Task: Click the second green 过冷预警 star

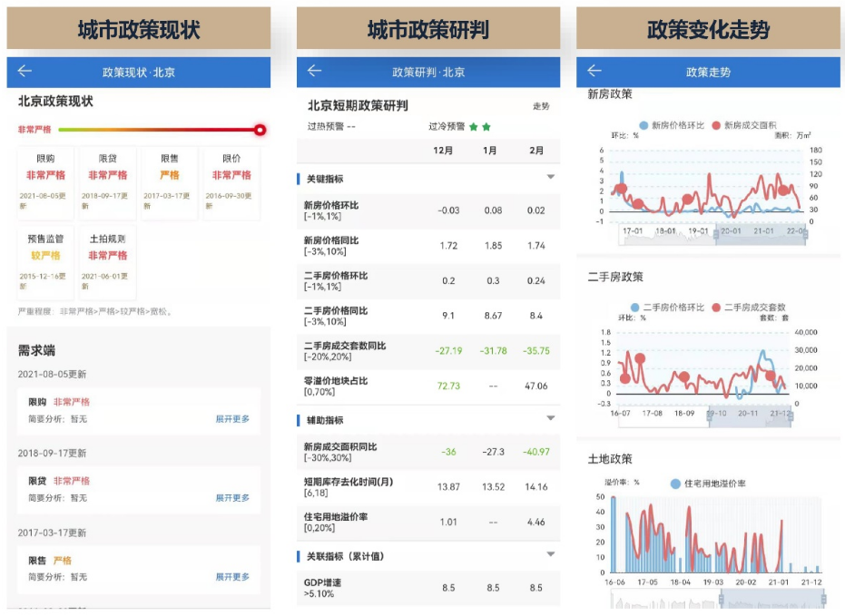Action: [486, 127]
